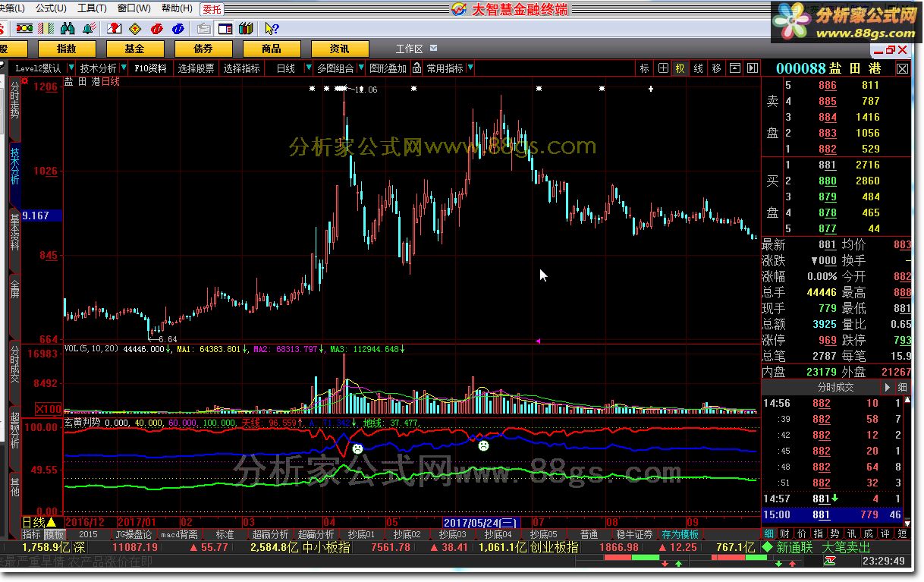
Task: Select the 基金 category button
Action: (134, 49)
